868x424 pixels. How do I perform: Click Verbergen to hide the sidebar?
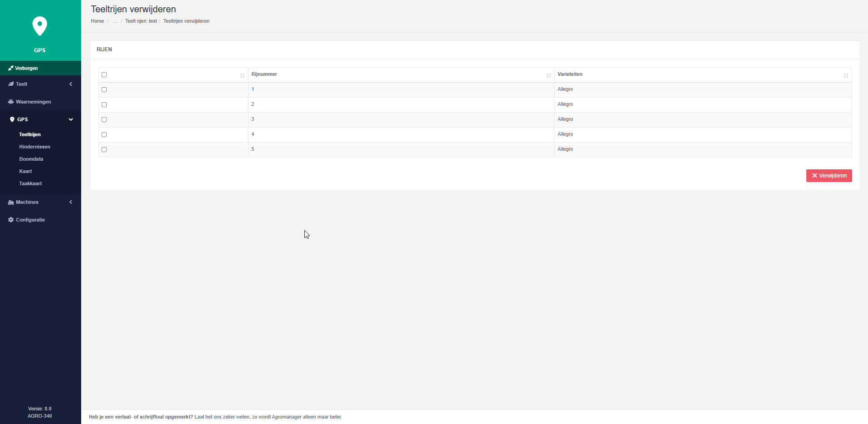[40, 68]
